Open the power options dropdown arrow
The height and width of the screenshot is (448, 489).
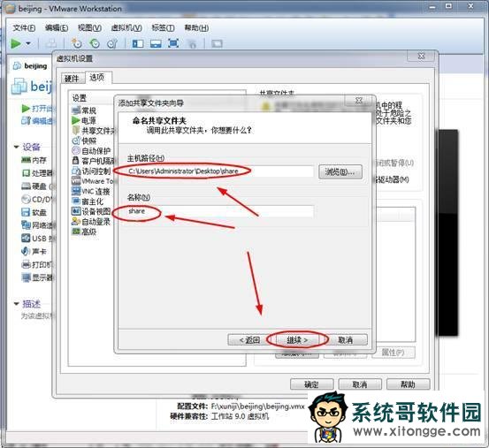pos(28,43)
